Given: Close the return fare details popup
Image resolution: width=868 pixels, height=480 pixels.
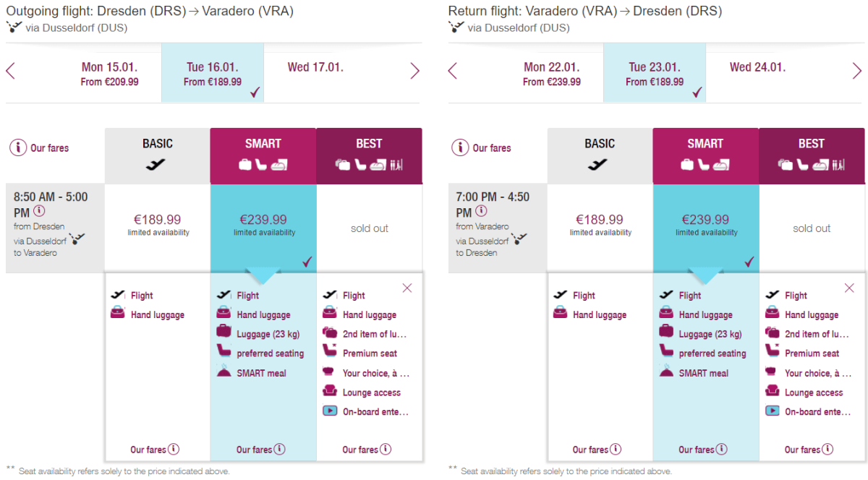Looking at the screenshot, I should coord(849,288).
